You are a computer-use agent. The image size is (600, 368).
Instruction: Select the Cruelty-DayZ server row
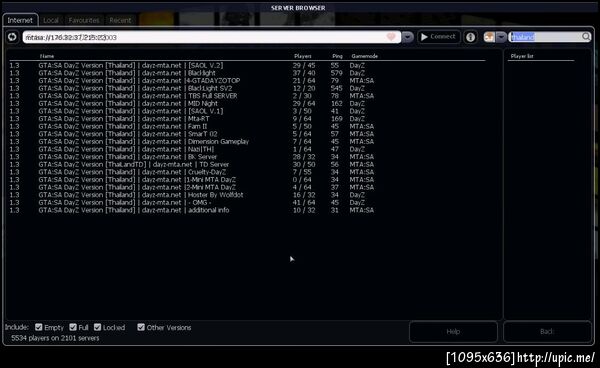[x=247, y=172]
